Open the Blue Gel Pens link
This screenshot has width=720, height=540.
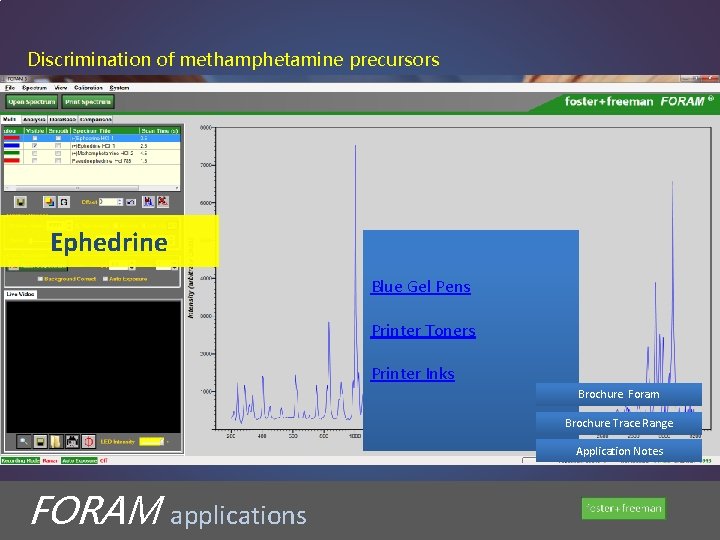[x=421, y=287]
